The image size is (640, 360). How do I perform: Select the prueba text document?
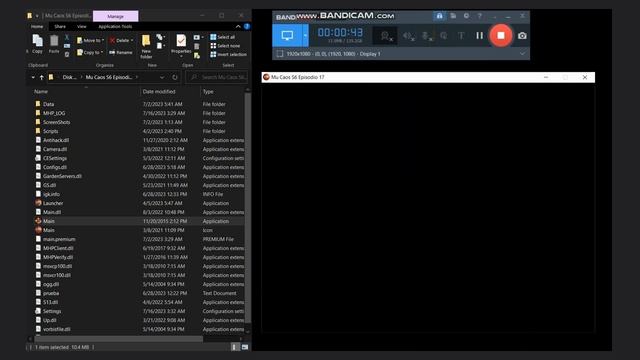click(x=139, y=293)
